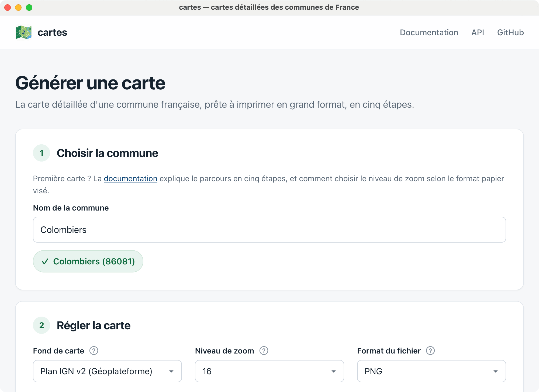539x392 pixels.
Task: Open the Format du fichier dropdown
Action: click(431, 371)
